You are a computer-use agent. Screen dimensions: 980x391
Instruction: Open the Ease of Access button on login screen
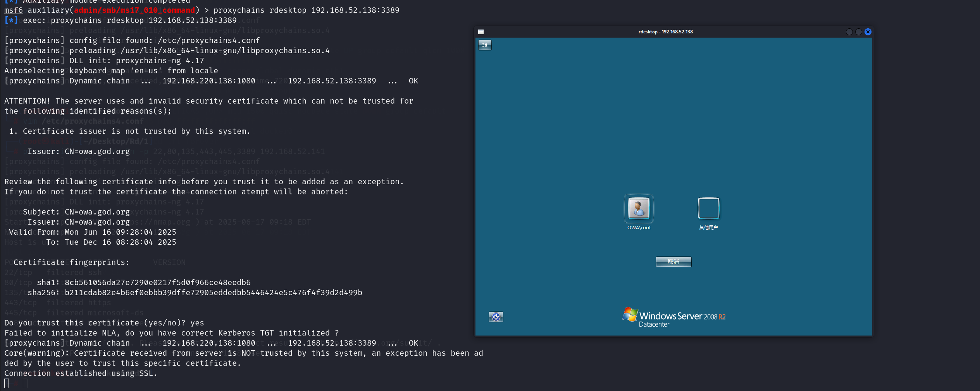coord(496,317)
